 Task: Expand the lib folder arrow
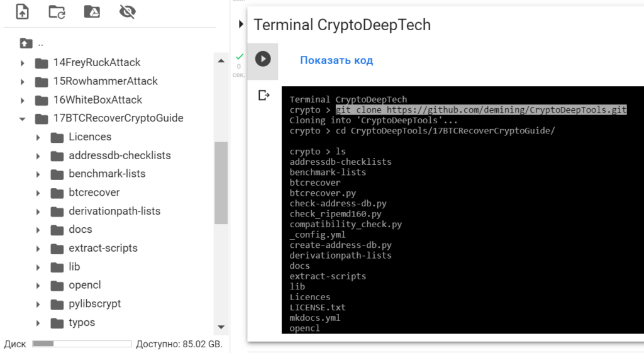click(x=38, y=267)
